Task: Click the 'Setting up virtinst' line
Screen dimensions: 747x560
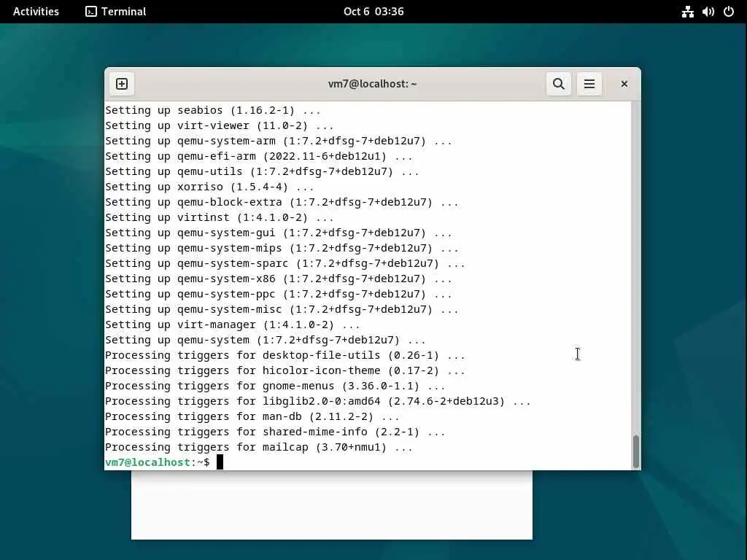Action: 219,217
